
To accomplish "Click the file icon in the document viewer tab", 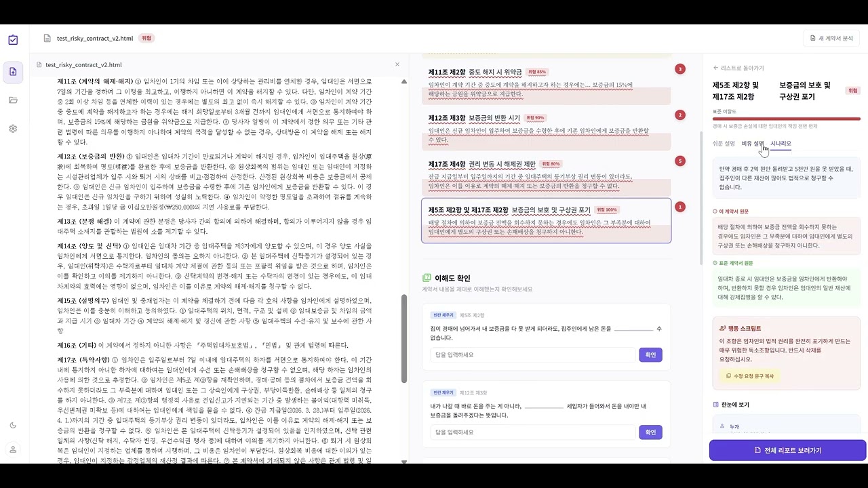I will 39,65.
